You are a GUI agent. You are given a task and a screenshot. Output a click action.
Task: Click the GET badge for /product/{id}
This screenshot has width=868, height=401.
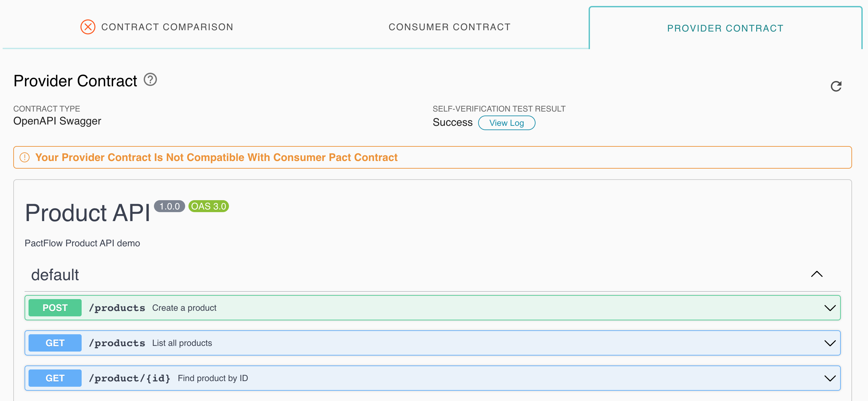point(55,378)
